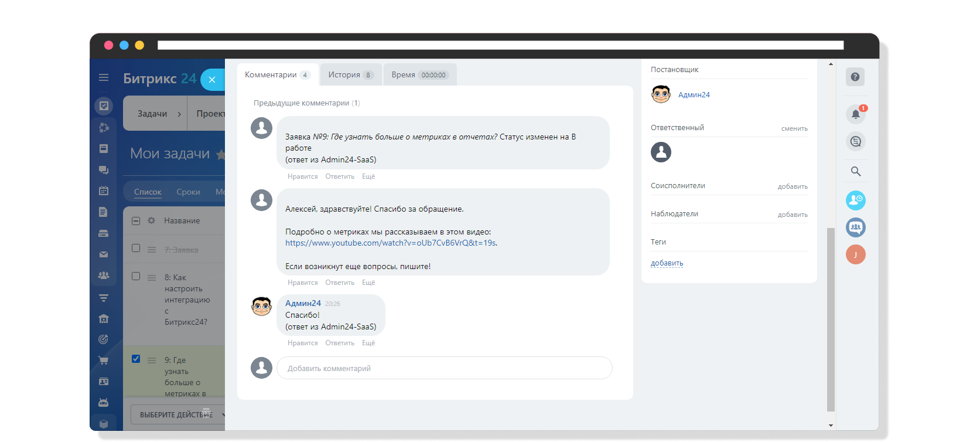Close the task panel with blue X
The image size is (980, 442).
(x=212, y=80)
